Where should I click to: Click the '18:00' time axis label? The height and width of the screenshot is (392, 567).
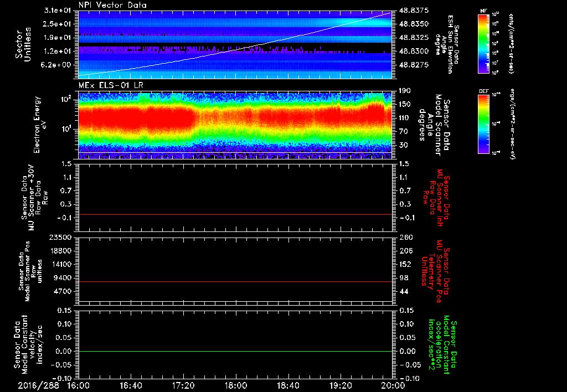[x=236, y=386]
